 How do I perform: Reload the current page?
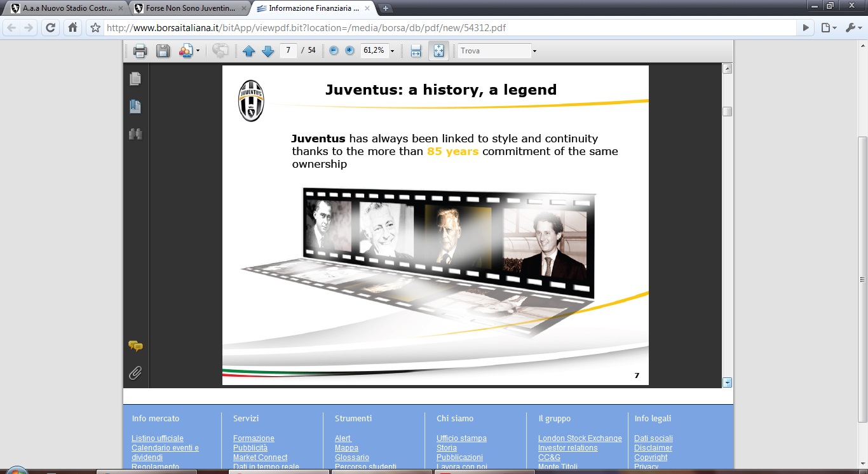coord(51,28)
